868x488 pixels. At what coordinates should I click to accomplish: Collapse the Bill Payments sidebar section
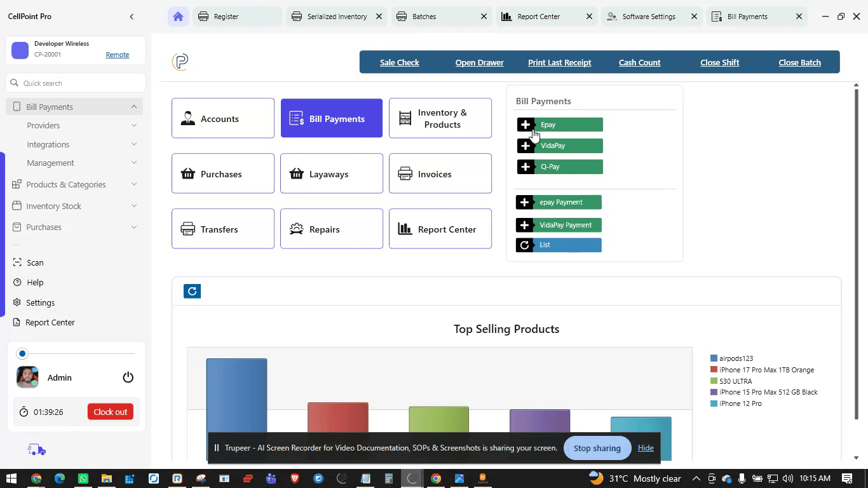pos(134,107)
